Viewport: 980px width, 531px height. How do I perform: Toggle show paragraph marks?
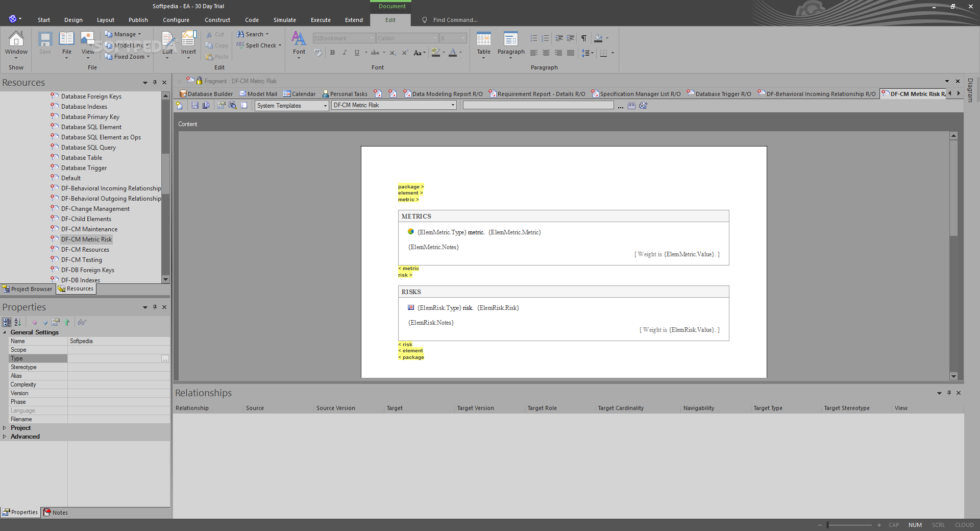point(584,38)
